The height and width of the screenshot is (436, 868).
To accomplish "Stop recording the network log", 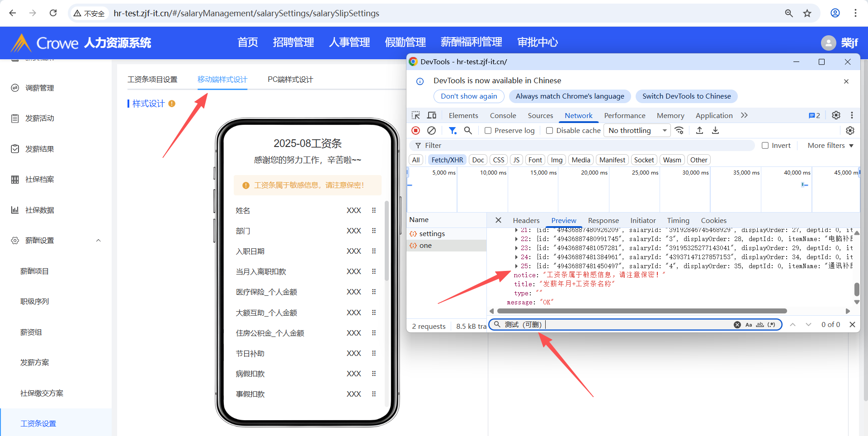I will click(416, 130).
